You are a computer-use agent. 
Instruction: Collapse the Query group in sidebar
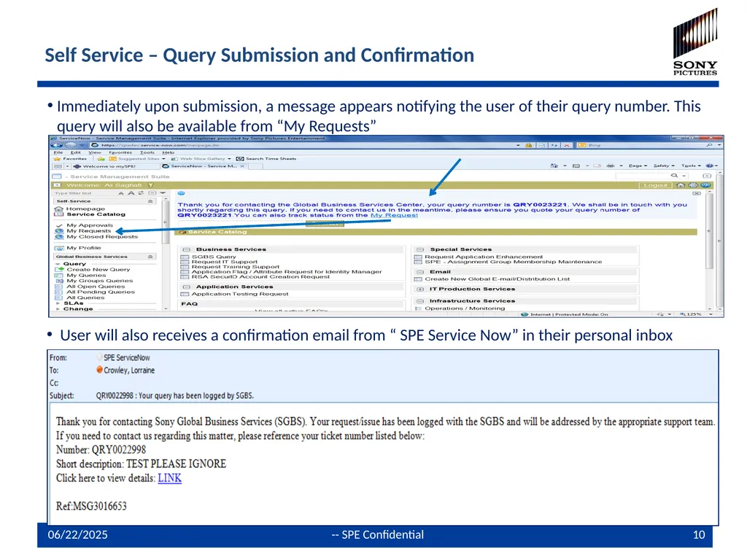tap(58, 264)
